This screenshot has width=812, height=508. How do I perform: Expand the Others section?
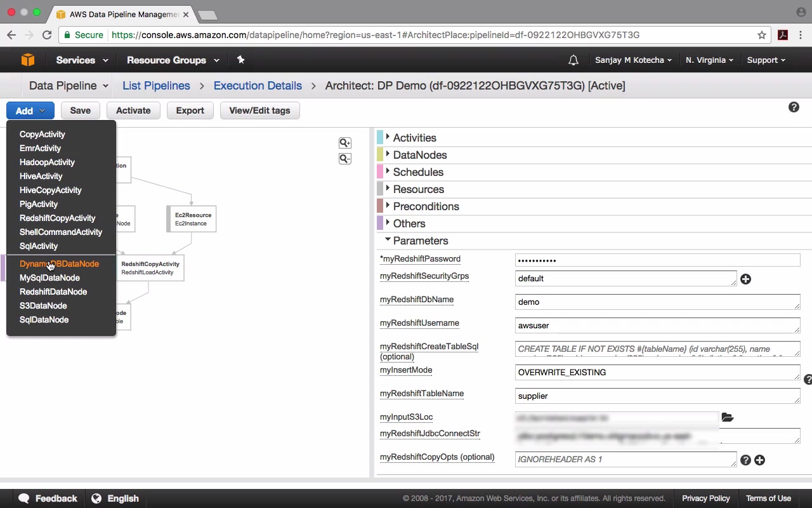pos(409,224)
